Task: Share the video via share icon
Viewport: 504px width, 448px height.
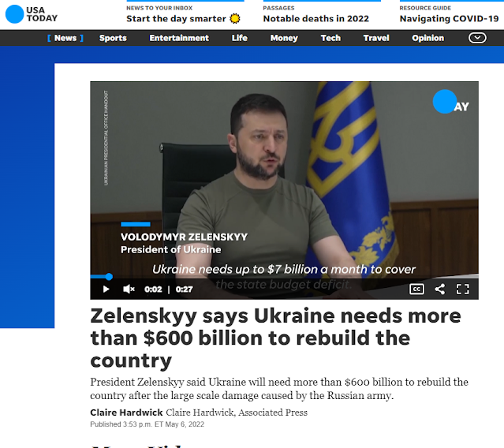Action: pyautogui.click(x=439, y=289)
